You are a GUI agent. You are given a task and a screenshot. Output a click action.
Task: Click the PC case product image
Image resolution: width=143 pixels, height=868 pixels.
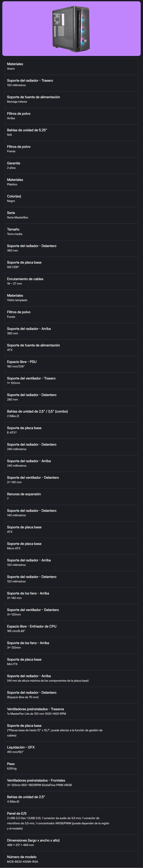click(71, 29)
